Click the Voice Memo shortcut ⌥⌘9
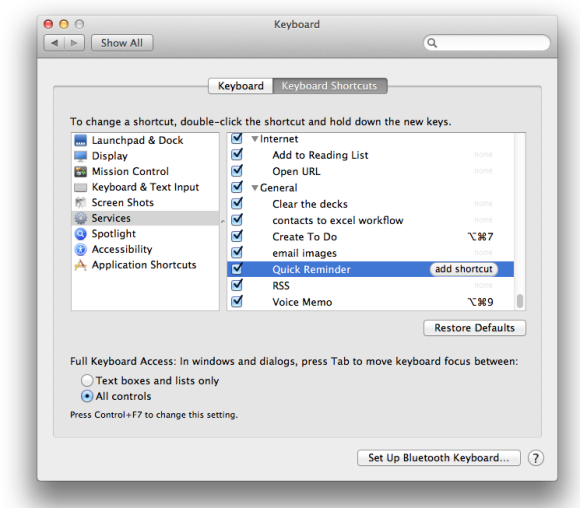Screen dimensions: 580x508 pyautogui.click(x=480, y=302)
